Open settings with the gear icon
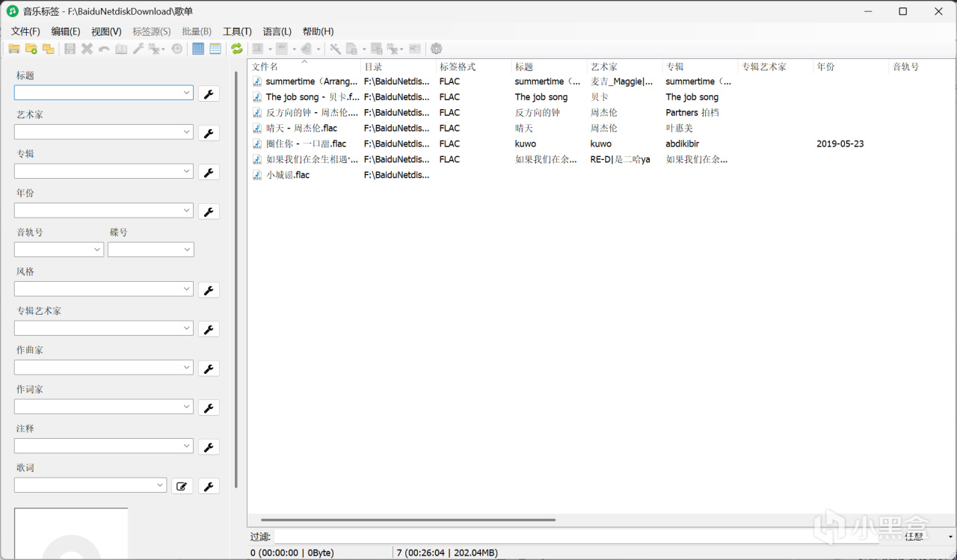 click(437, 49)
